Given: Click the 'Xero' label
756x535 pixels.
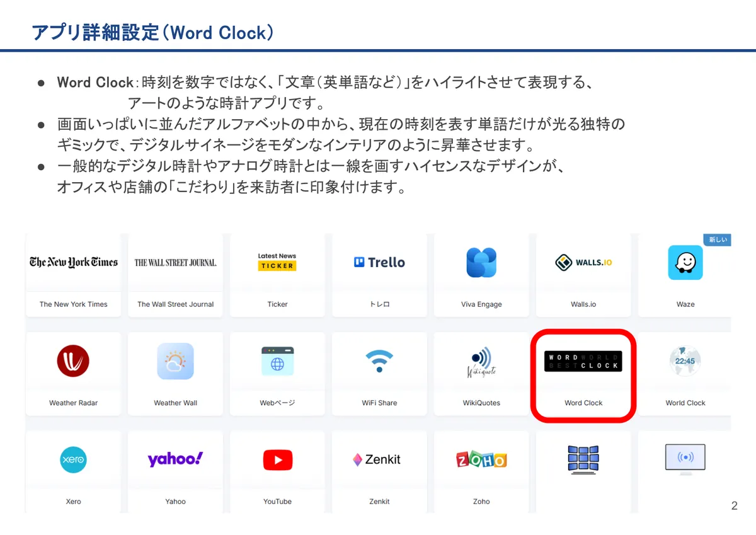Looking at the screenshot, I should tap(74, 502).
